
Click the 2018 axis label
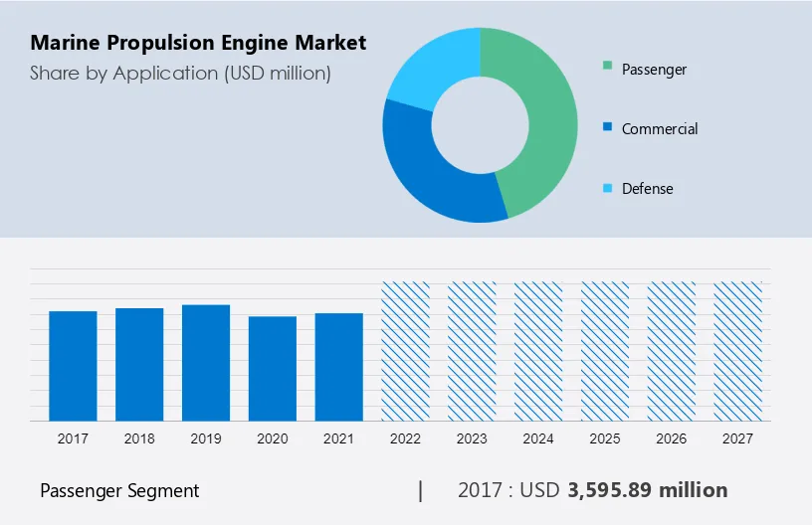[x=139, y=438]
